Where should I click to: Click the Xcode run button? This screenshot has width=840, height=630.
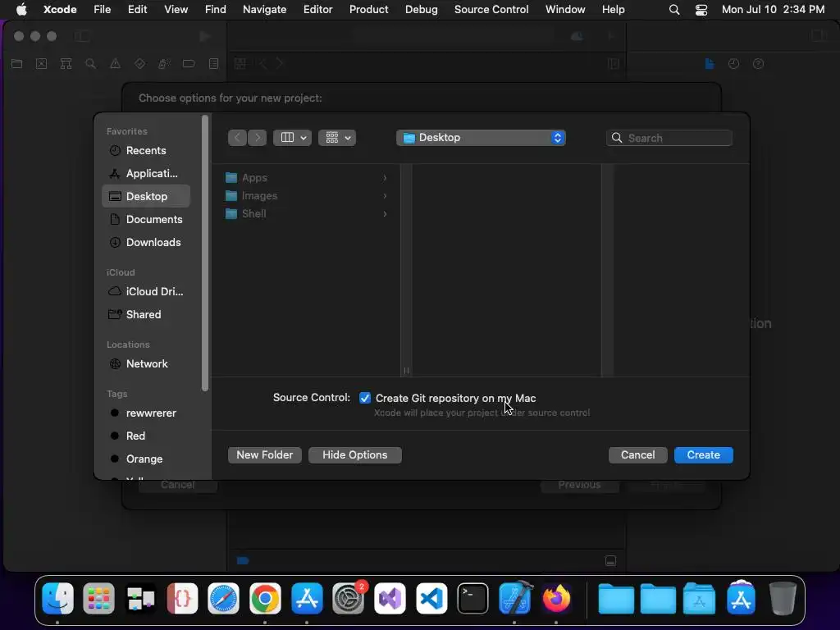pos(204,36)
